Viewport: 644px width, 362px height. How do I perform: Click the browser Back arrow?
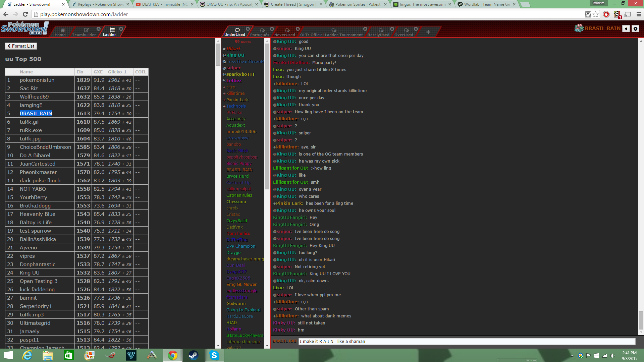6,14
